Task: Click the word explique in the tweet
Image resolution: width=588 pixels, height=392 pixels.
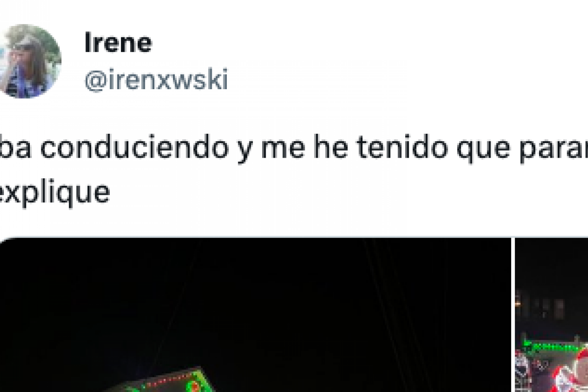Action: (x=54, y=193)
